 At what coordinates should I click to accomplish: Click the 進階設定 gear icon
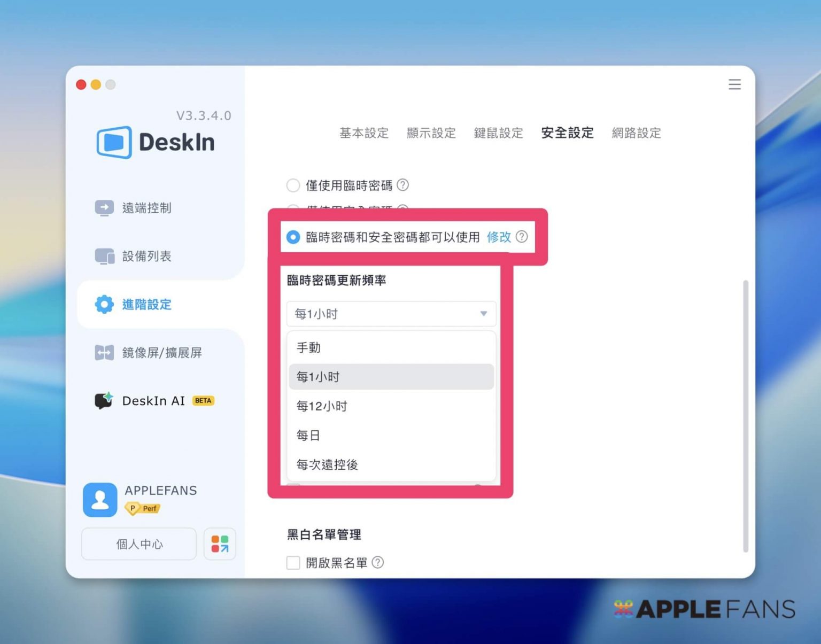pyautogui.click(x=104, y=305)
